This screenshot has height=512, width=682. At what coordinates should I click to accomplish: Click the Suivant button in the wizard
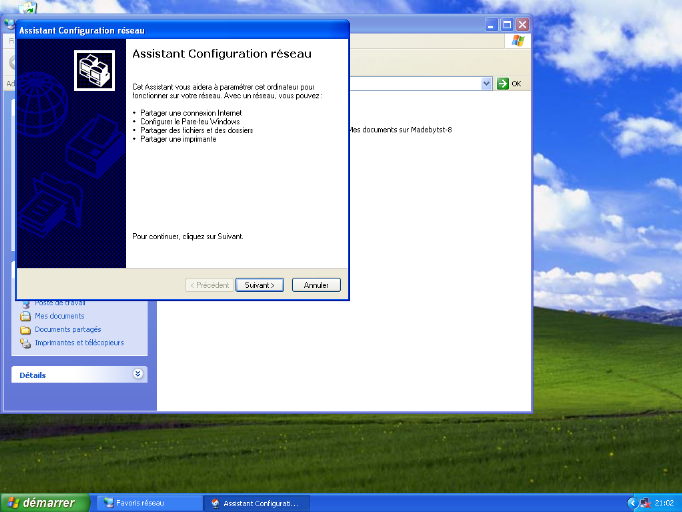pos(260,285)
